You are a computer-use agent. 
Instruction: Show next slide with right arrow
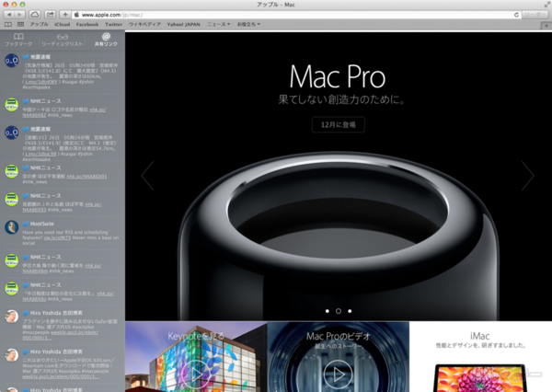click(x=528, y=176)
